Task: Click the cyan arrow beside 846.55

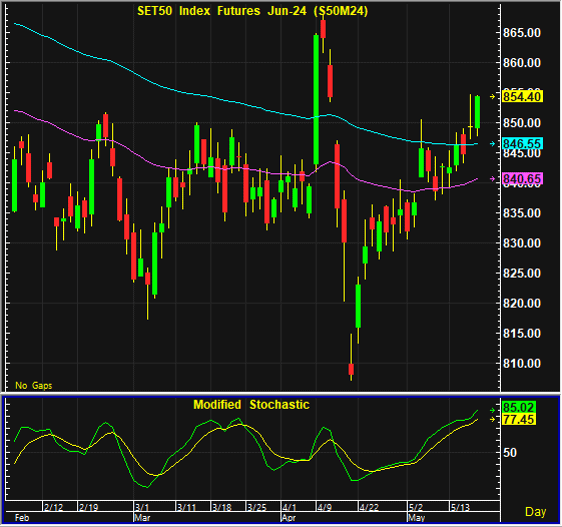Action: 493,143
